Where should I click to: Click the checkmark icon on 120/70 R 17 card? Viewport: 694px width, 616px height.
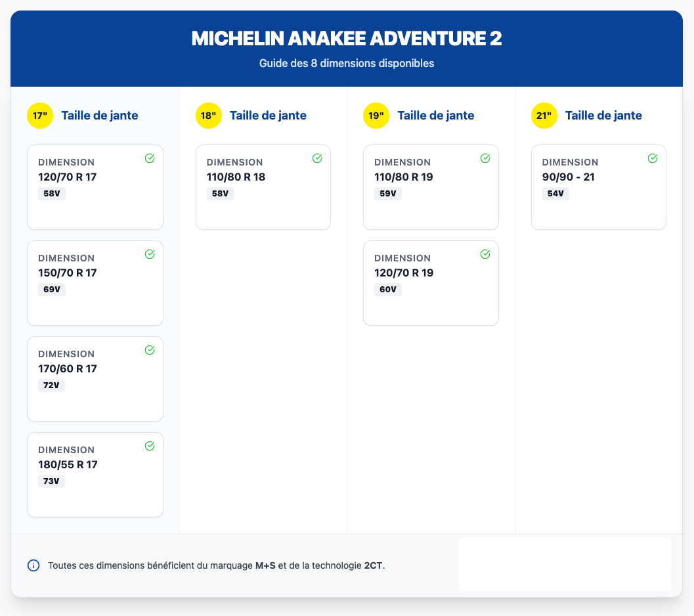[x=150, y=158]
